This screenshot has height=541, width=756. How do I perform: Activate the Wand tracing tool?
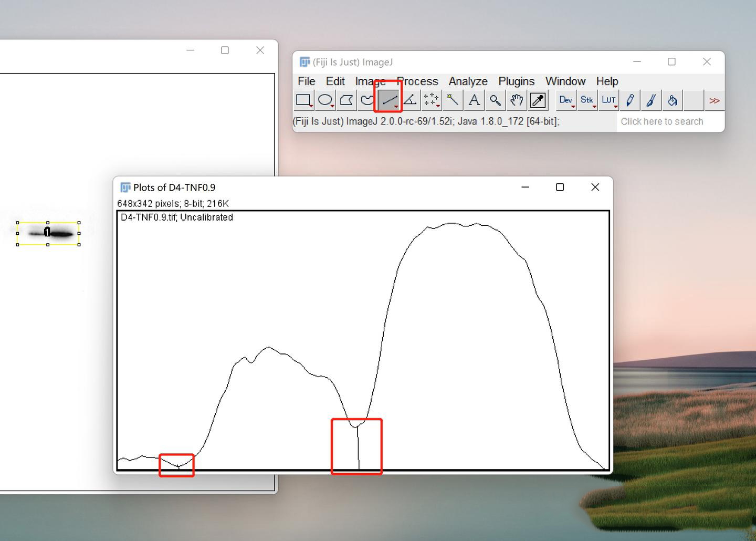point(453,100)
